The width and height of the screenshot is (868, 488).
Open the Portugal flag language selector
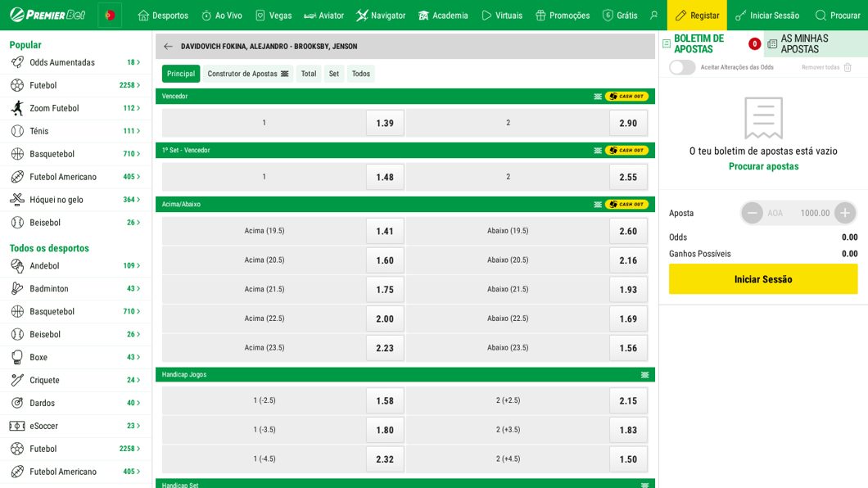click(110, 16)
